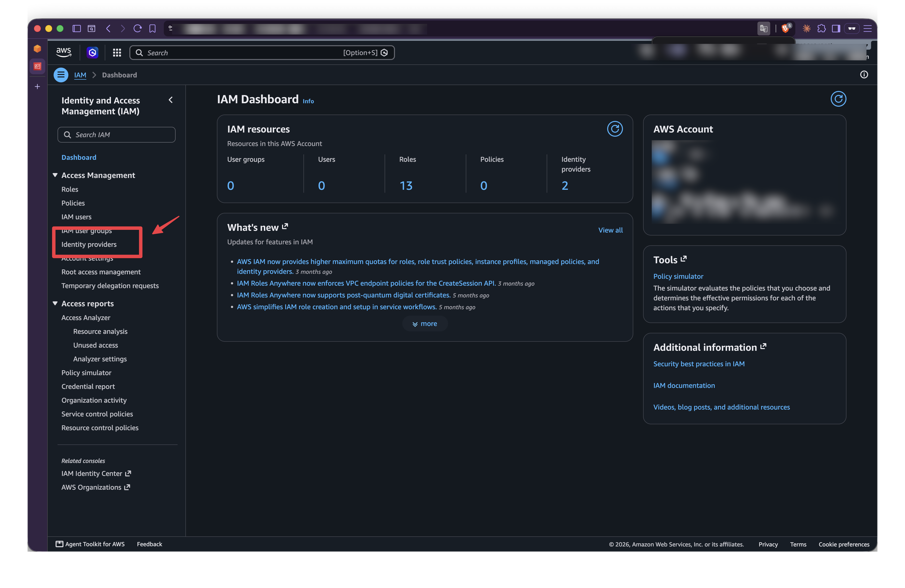Open Roles in the side navigation
The width and height of the screenshot is (905, 588).
click(x=70, y=189)
